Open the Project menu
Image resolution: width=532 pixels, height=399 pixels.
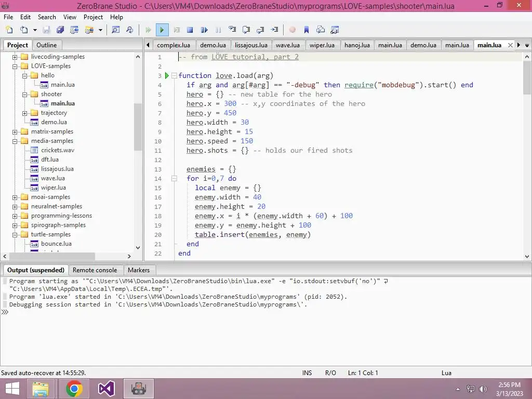94,17
